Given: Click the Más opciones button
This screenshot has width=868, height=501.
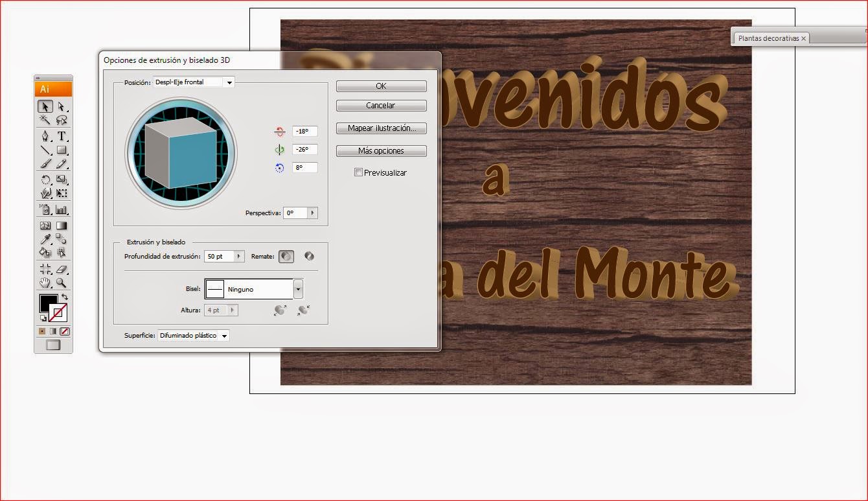Looking at the screenshot, I should point(381,150).
